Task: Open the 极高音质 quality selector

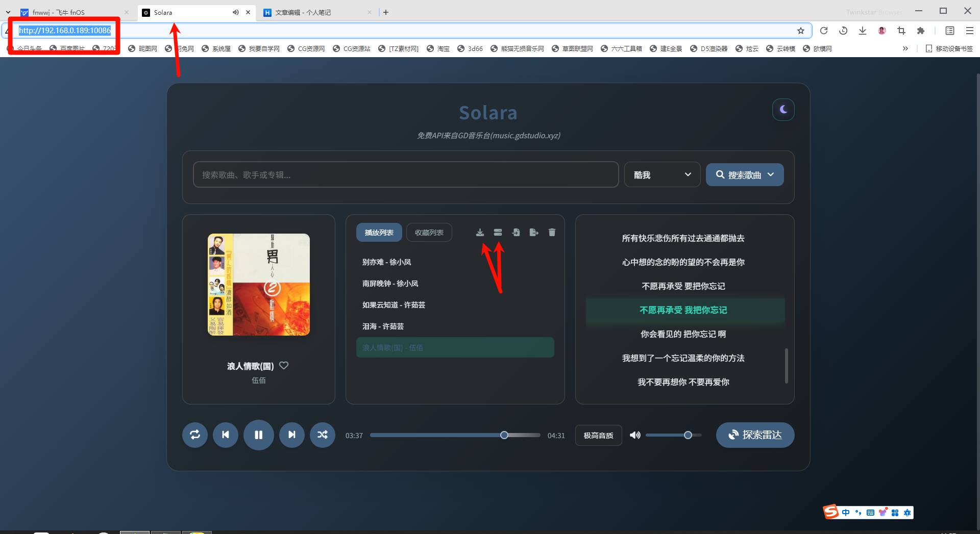Action: point(599,436)
